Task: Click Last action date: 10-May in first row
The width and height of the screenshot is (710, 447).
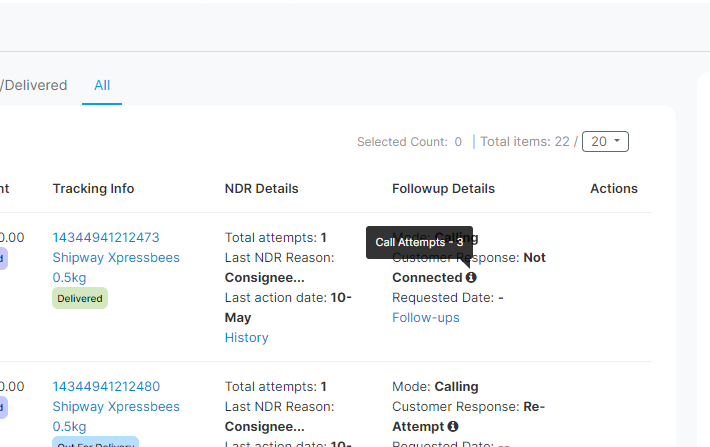Action: click(288, 308)
